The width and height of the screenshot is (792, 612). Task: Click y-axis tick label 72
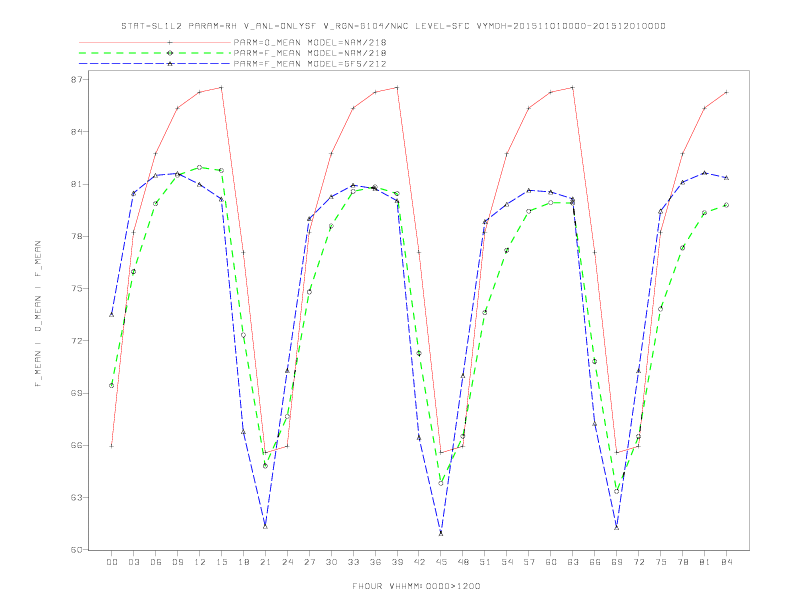(x=77, y=341)
